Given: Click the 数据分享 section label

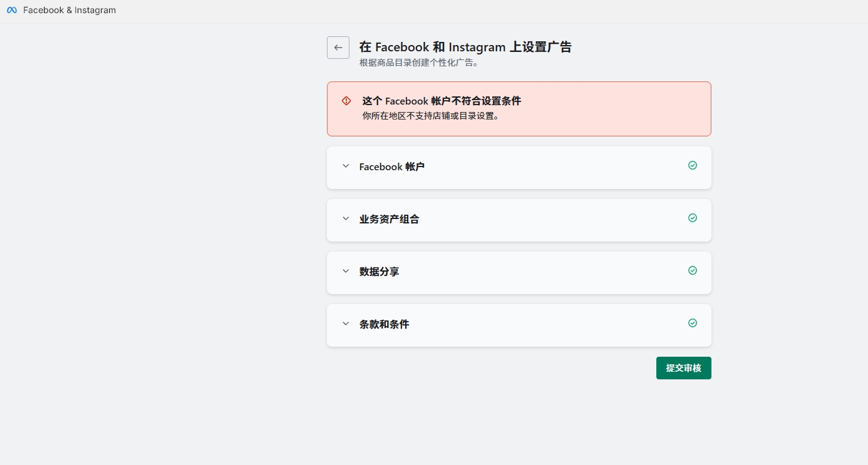Looking at the screenshot, I should [x=380, y=272].
